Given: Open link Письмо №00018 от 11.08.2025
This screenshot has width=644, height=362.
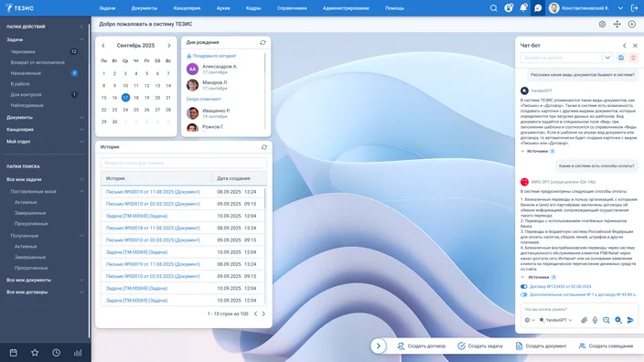Looking at the screenshot, I should coord(153,228).
